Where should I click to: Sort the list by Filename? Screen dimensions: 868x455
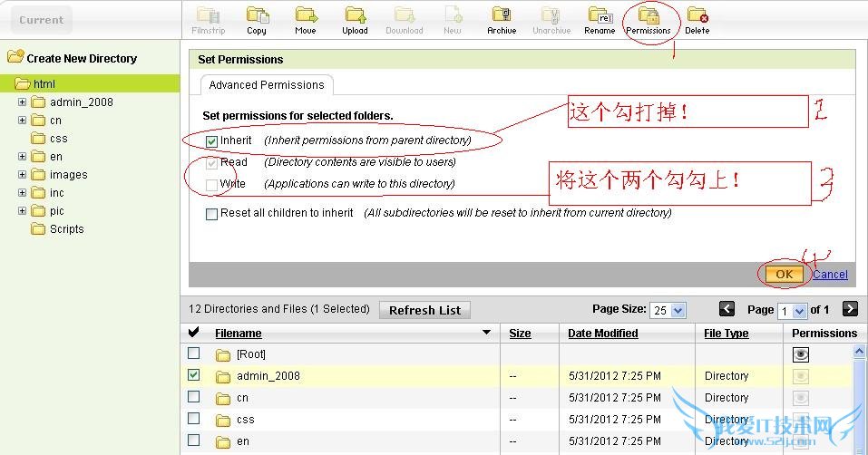[x=238, y=334]
